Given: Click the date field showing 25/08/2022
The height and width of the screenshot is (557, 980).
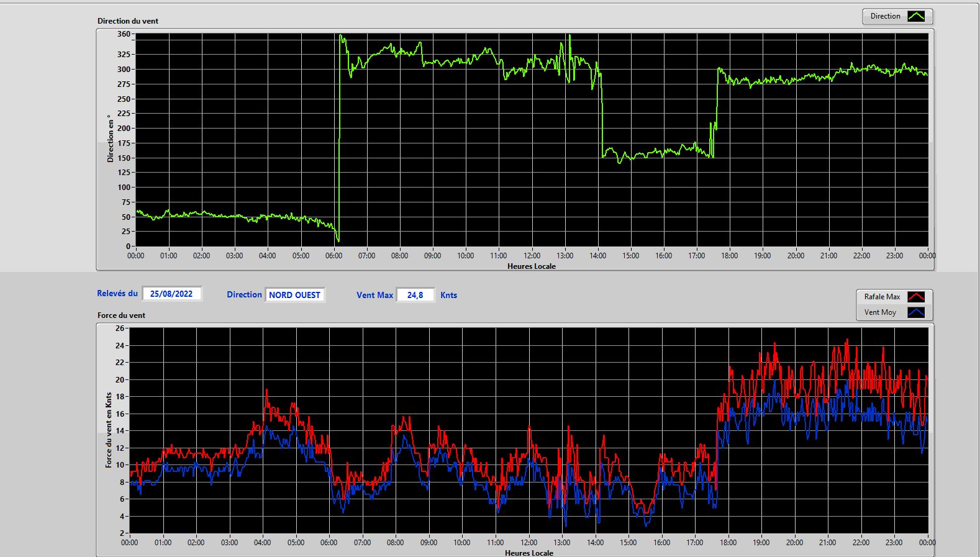Looking at the screenshot, I should 171,294.
